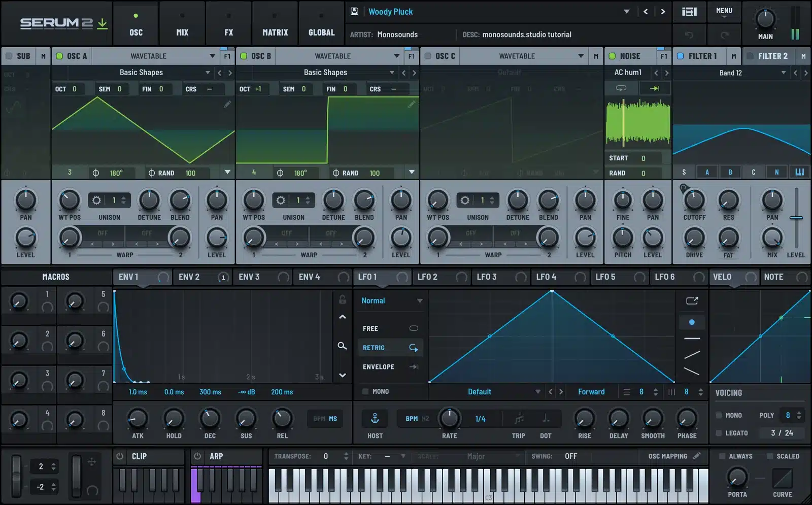812x505 pixels.
Task: Open the preset browser list icon
Action: click(689, 12)
